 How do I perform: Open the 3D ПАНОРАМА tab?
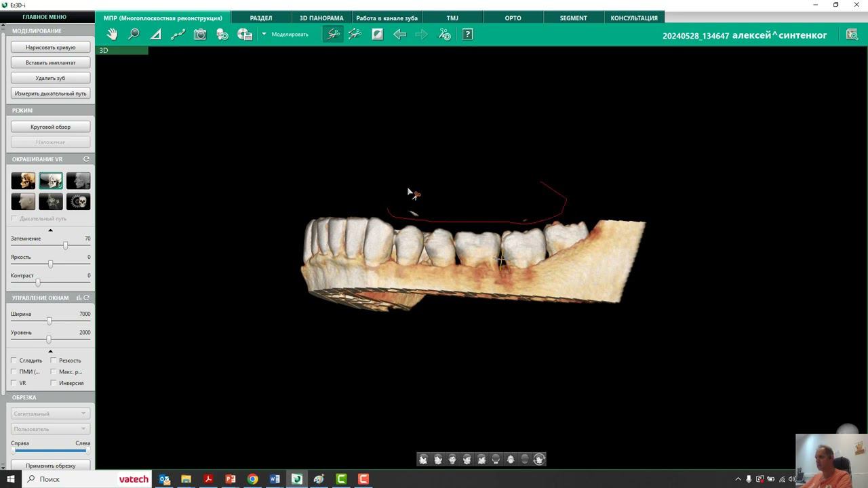[x=321, y=18]
